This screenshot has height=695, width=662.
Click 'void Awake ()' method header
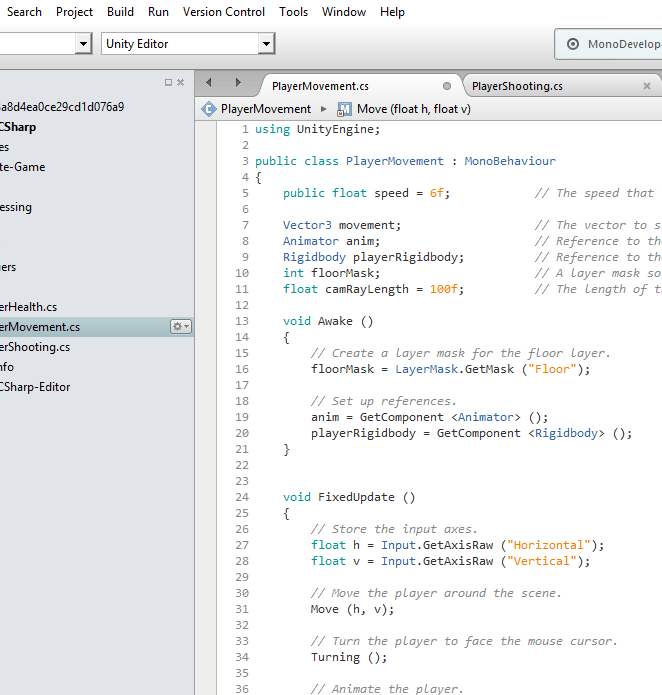328,321
